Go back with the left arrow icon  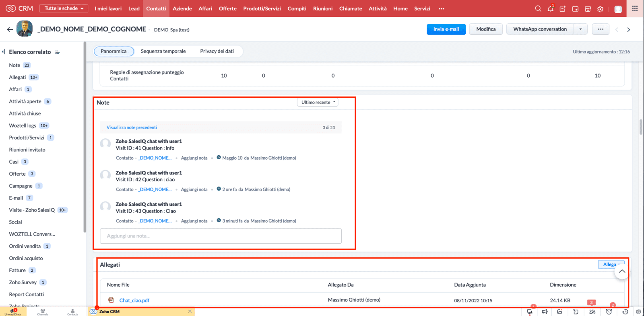click(x=10, y=29)
